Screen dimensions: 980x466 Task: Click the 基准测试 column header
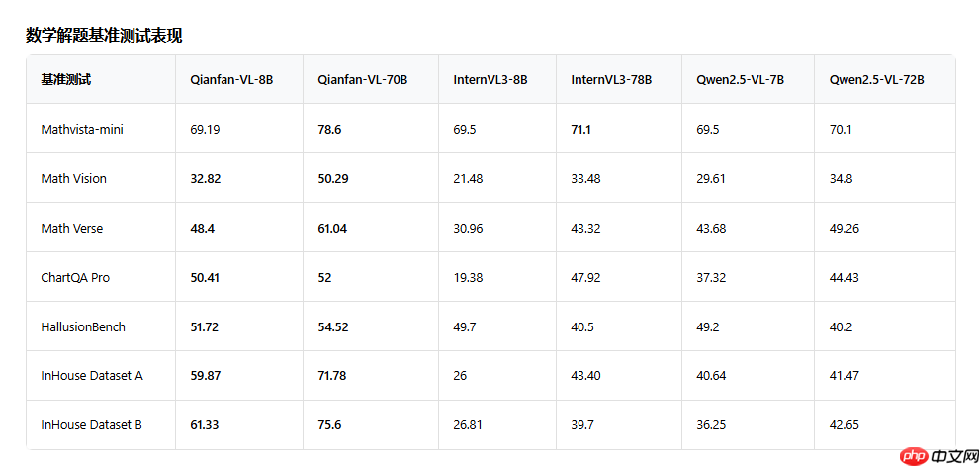pos(66,79)
